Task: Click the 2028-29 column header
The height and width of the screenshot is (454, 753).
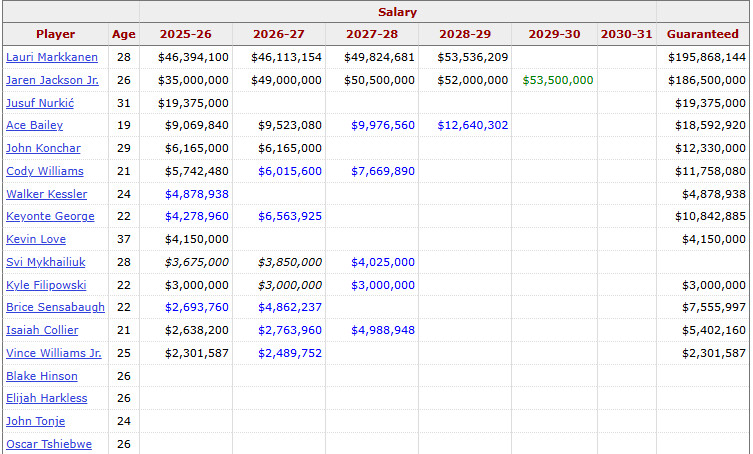Action: coord(465,34)
